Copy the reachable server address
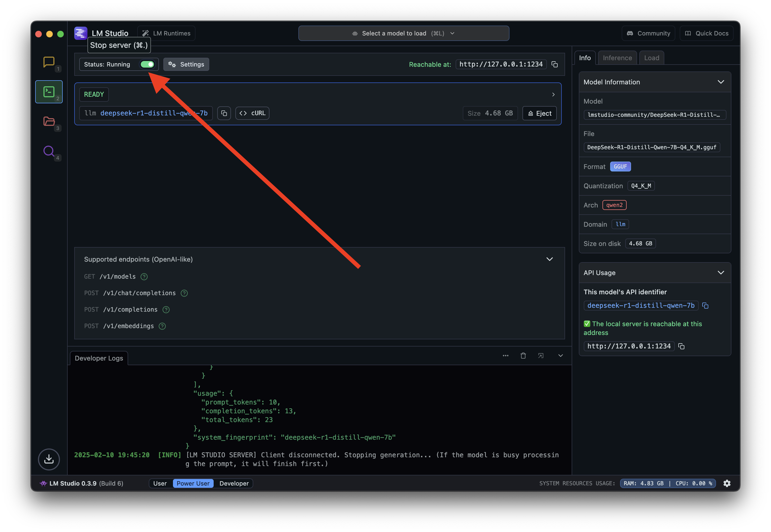This screenshot has height=532, width=771. tap(555, 64)
